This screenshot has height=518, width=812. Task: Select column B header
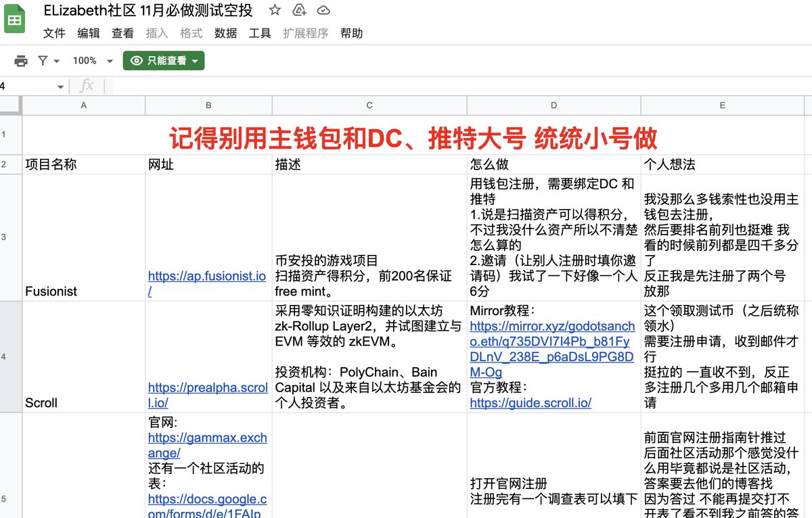pyautogui.click(x=208, y=105)
